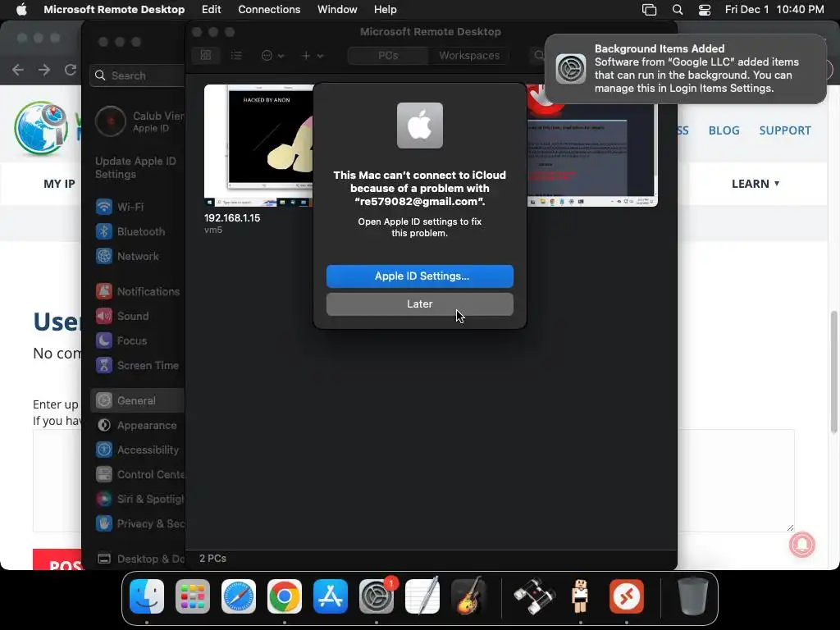Switch Remote Desktop to list view
Viewport: 840px width, 630px height.
236,55
